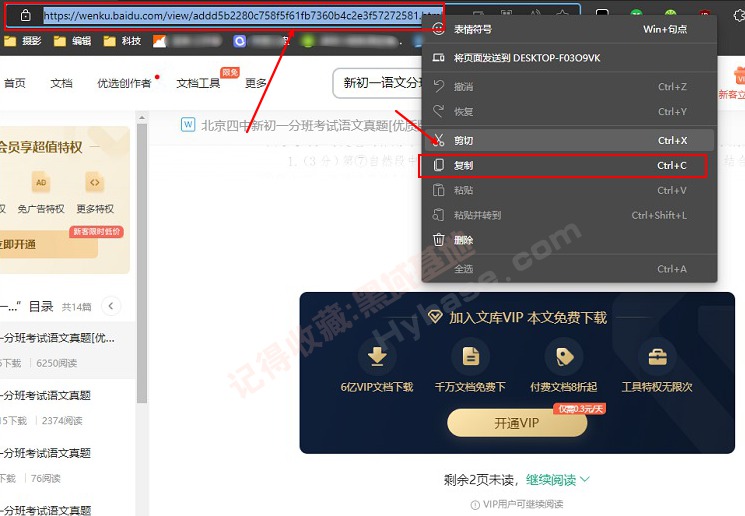This screenshot has width=745, height=516.
Task: Open 文档工具 navigation tab
Action: pos(198,84)
